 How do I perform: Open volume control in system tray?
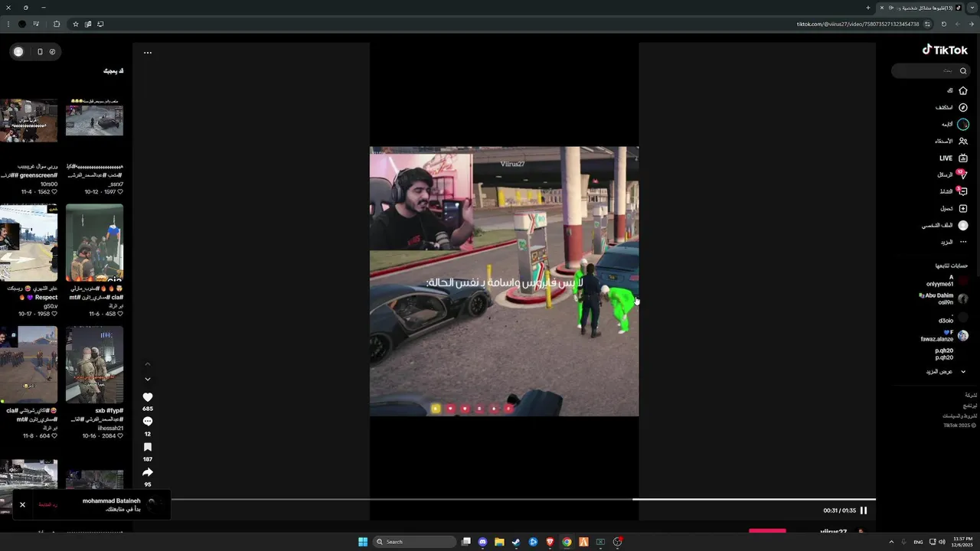pos(942,542)
